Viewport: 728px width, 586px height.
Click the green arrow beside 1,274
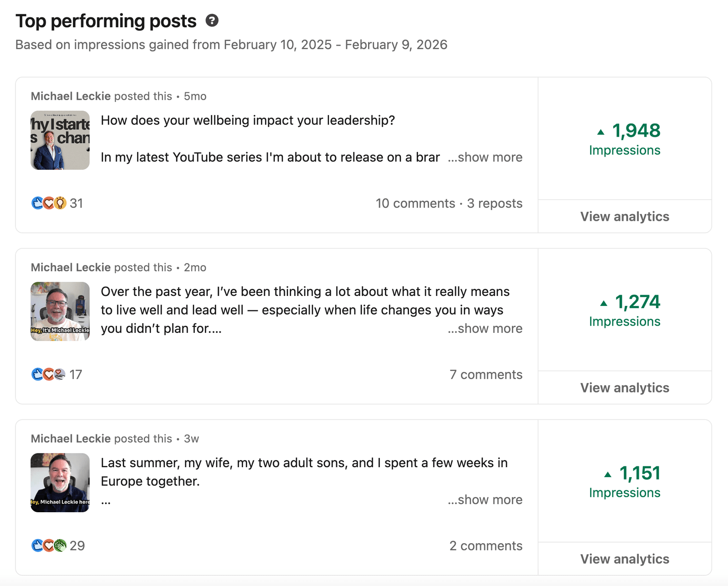coord(604,303)
